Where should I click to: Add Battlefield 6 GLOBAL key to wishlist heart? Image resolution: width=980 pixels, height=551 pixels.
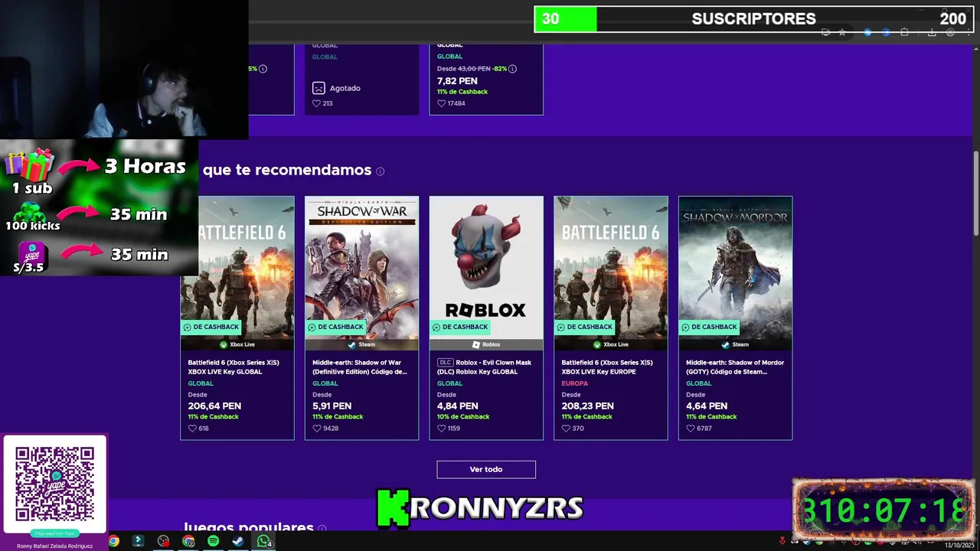point(192,429)
